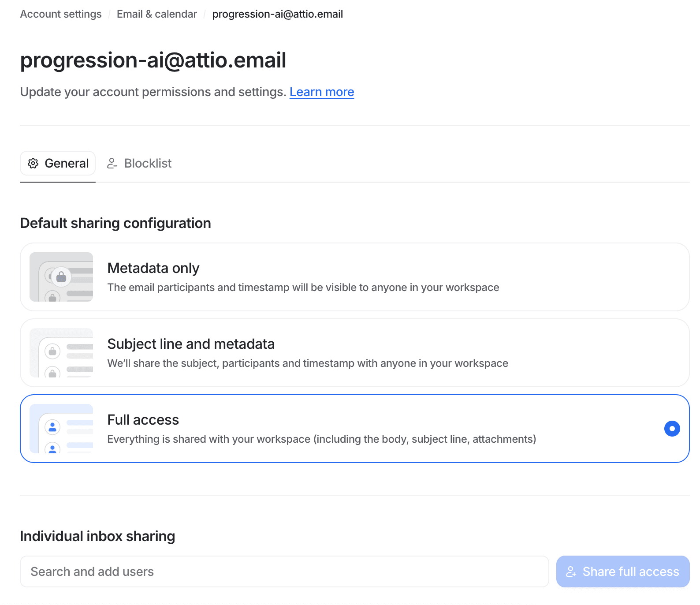Click the person-minus icon beside Blocklist

(x=112, y=163)
